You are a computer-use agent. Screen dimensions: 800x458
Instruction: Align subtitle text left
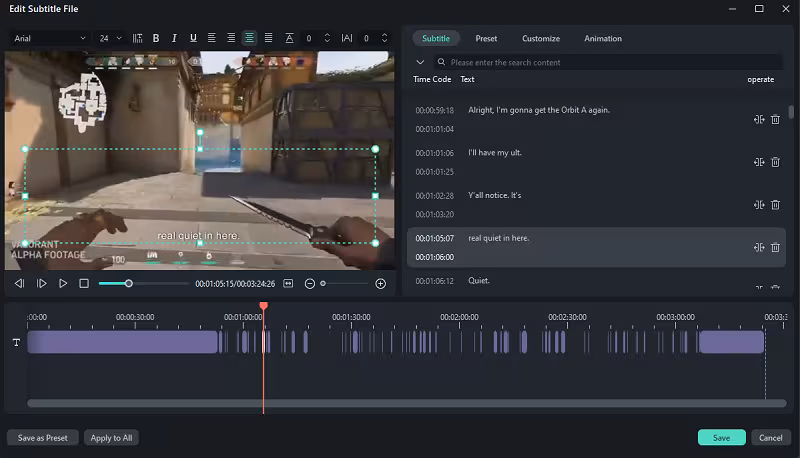211,38
